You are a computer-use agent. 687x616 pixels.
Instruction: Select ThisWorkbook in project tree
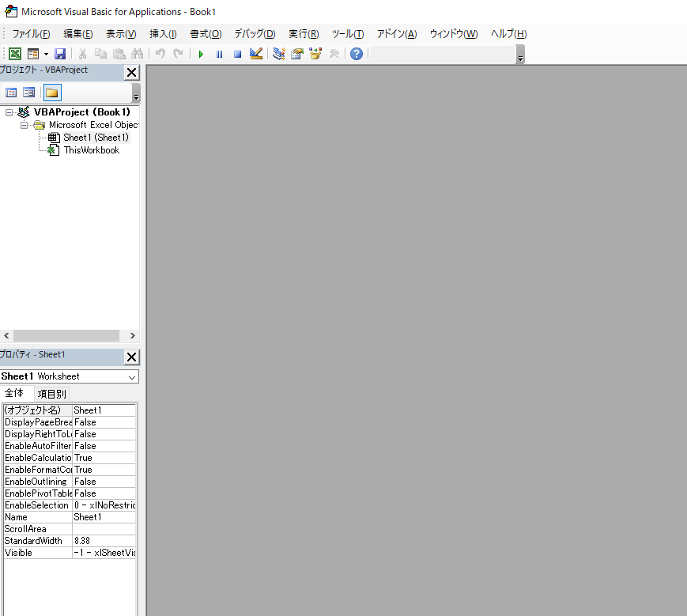click(92, 150)
